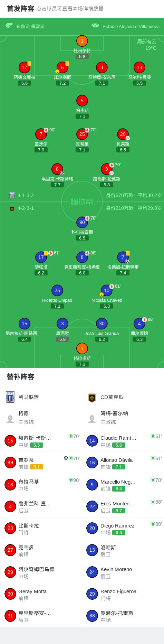Viewport: 164px width, 644px height.
Task: Open Ricardo Chipao number 25 details
Action: [x=57, y=290]
